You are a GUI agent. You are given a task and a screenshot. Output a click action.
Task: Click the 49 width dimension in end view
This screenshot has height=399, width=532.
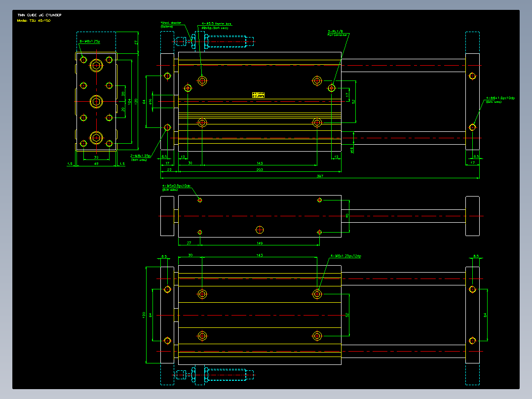[96, 163]
